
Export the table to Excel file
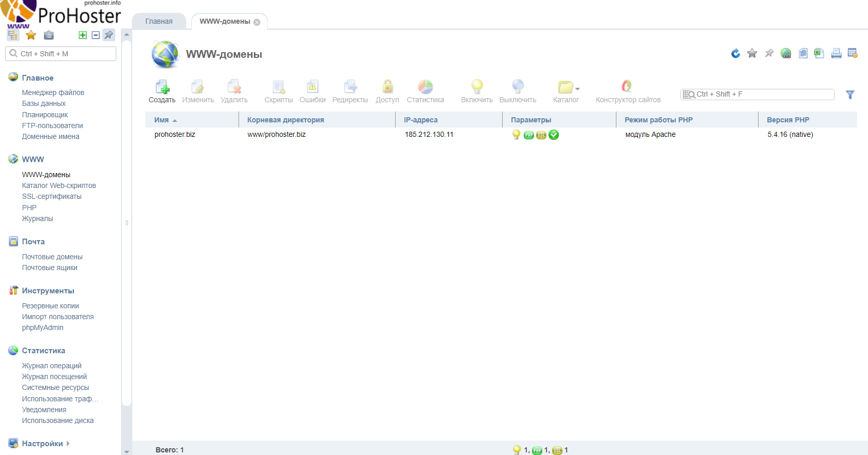click(819, 53)
